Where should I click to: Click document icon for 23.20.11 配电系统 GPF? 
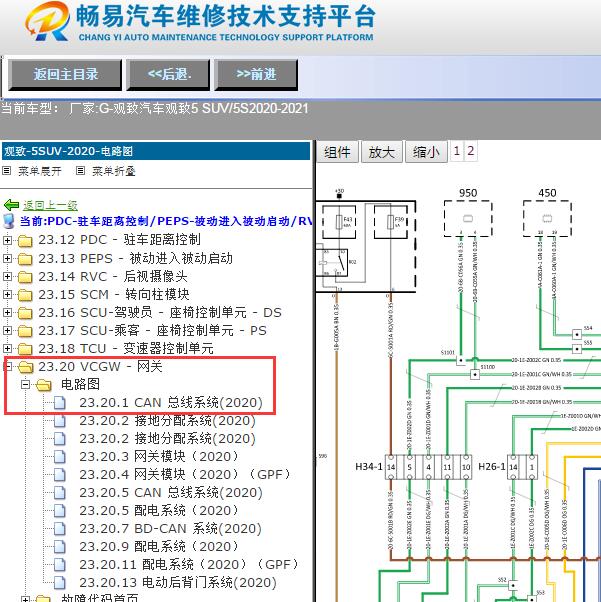click(60, 565)
